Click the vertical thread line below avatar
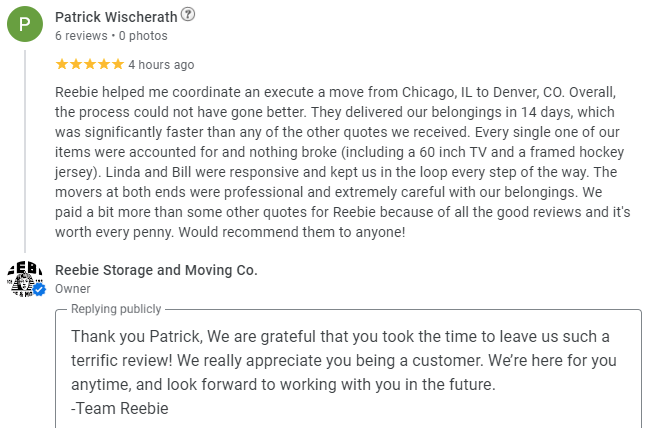This screenshot has height=428, width=646. 25,150
